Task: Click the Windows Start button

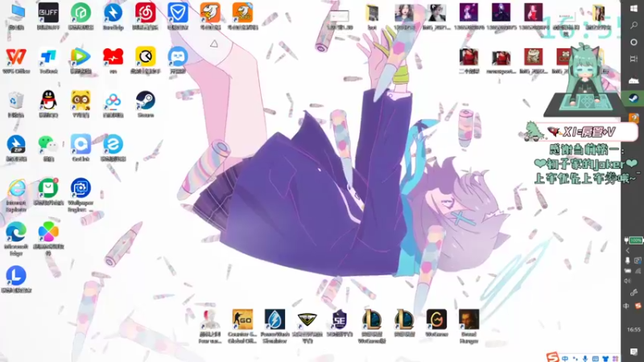Action: (x=634, y=9)
